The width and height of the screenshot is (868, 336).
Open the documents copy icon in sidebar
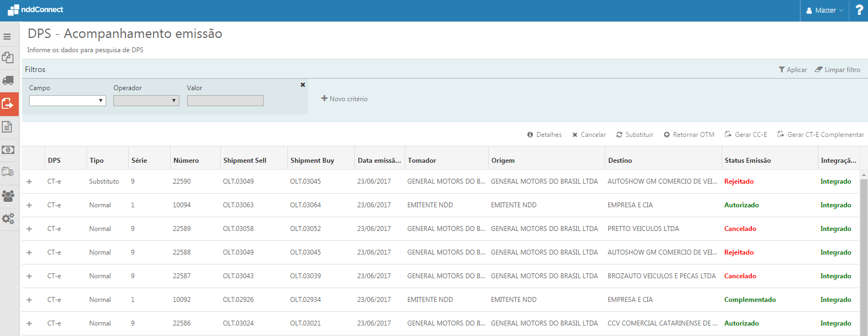click(8, 57)
